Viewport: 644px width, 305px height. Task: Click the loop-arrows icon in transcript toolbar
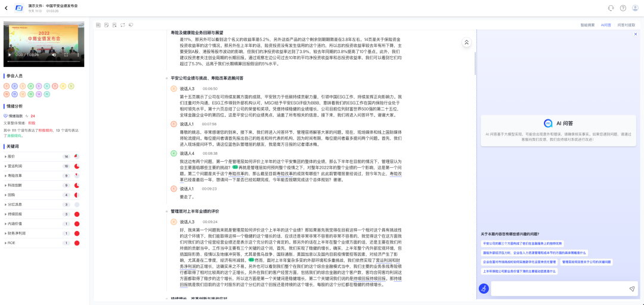123,25
